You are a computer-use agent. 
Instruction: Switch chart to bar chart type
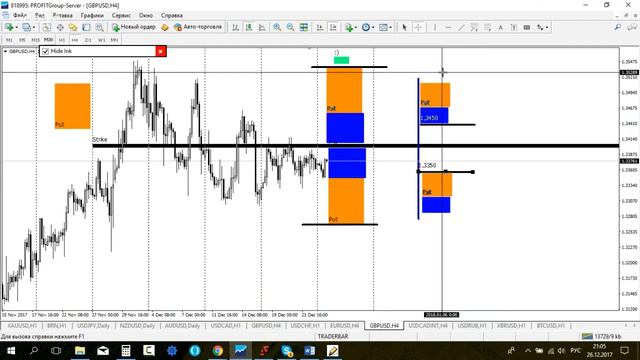[236, 27]
